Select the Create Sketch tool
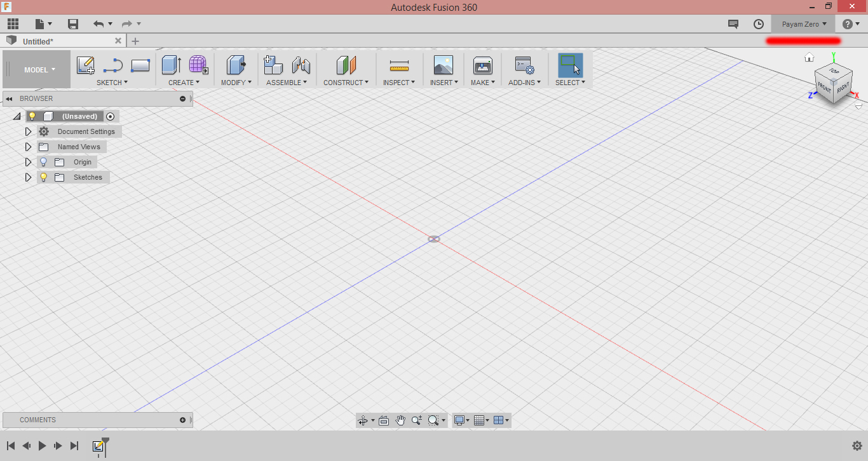Viewport: 868px width, 461px height. pos(86,64)
